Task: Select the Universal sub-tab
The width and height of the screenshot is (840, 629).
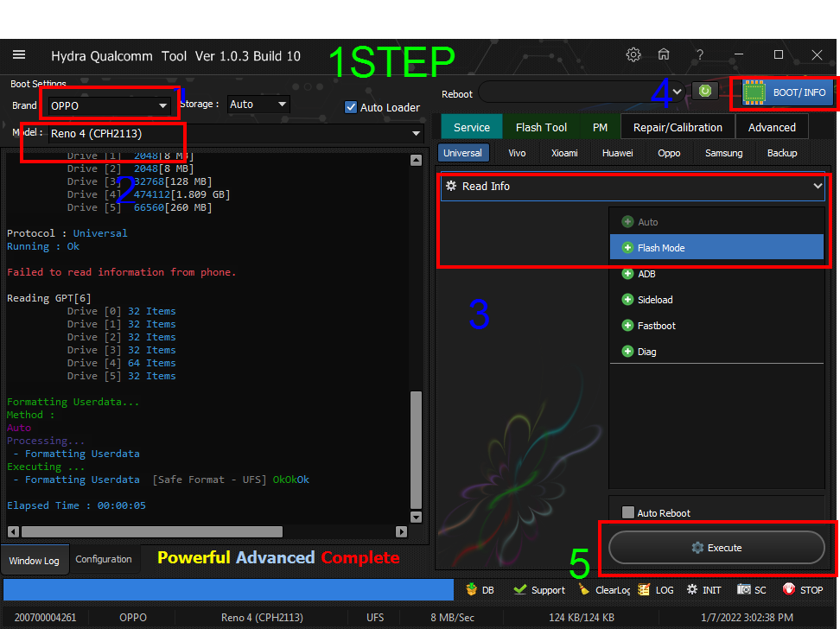Action: pyautogui.click(x=463, y=153)
